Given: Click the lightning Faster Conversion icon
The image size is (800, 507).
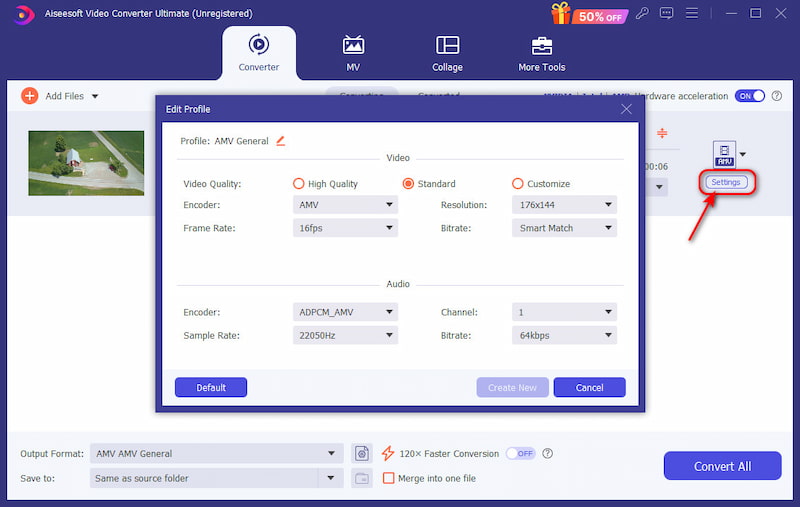Looking at the screenshot, I should (388, 453).
